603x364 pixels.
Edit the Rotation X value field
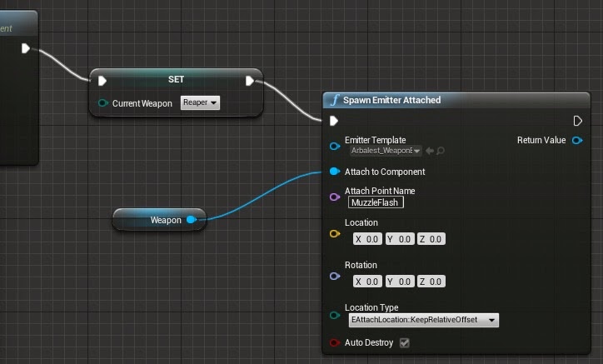tap(367, 282)
